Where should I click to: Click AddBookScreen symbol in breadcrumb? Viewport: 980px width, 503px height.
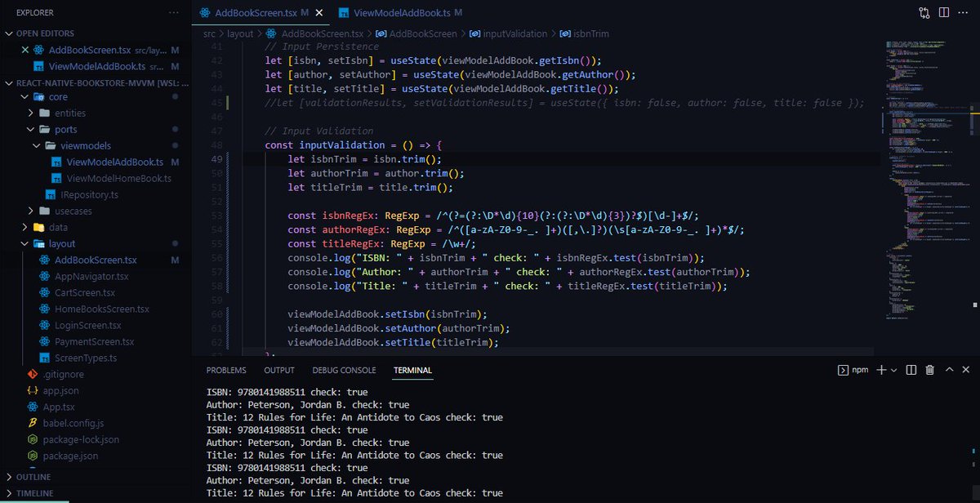[x=421, y=33]
